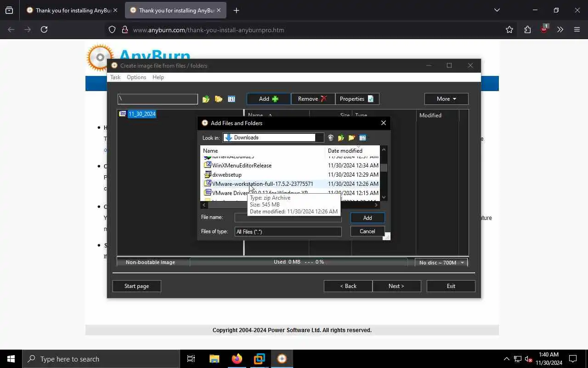This screenshot has height=368, width=588.
Task: Click the AnyBurn path input field
Action: (158, 99)
